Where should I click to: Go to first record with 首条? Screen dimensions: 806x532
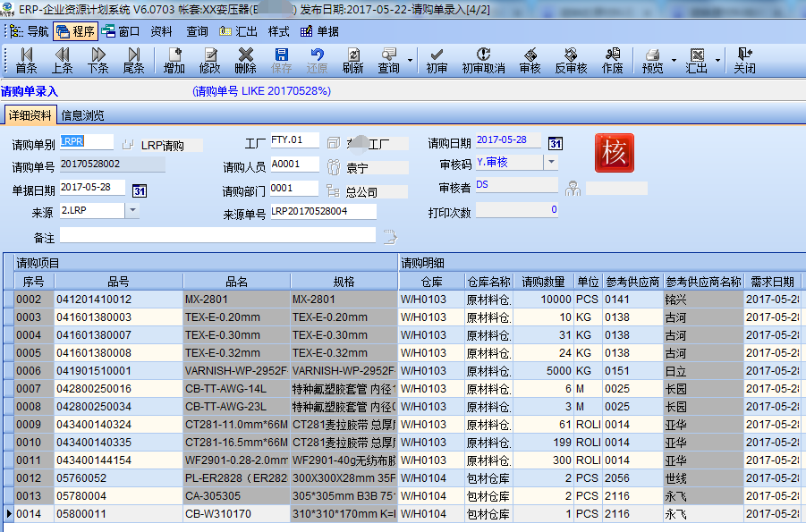26,60
